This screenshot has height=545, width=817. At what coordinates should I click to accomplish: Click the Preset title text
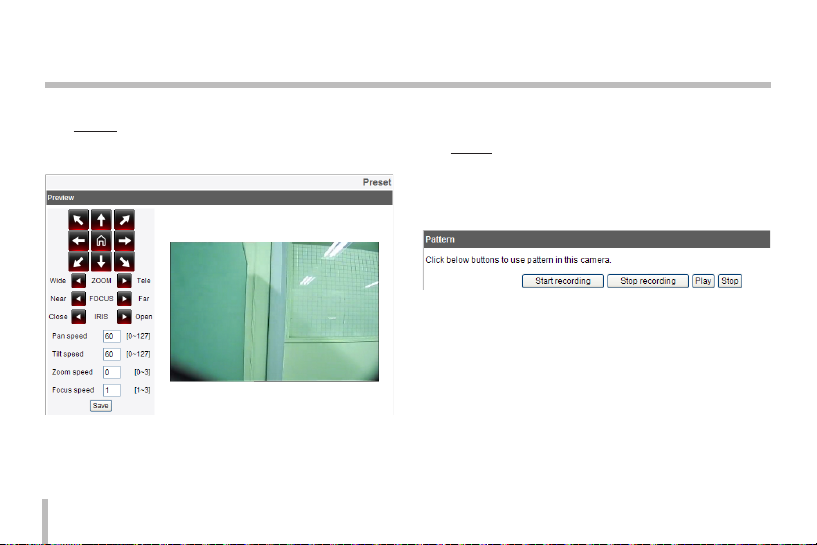pyautogui.click(x=377, y=182)
